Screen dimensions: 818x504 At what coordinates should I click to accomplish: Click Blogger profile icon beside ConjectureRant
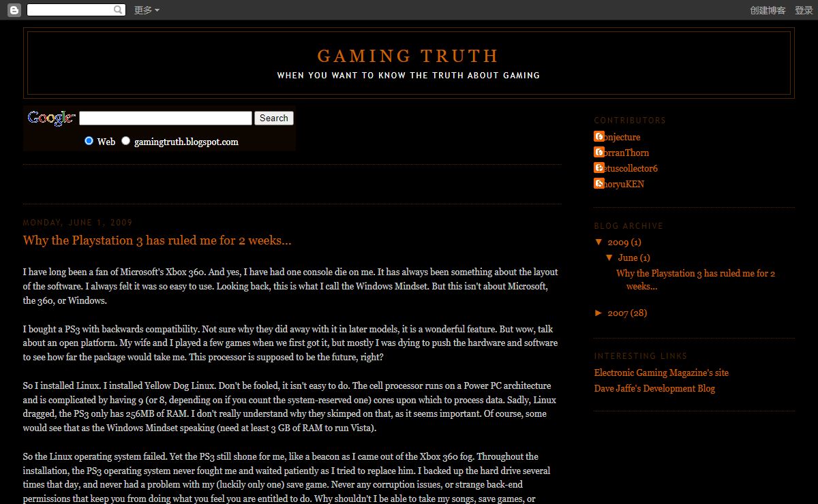point(599,136)
